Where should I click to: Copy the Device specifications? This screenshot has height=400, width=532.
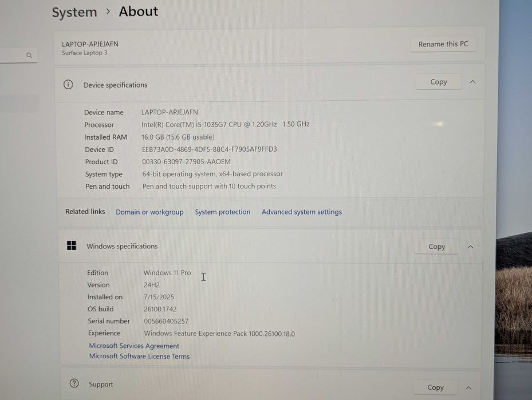tap(438, 82)
